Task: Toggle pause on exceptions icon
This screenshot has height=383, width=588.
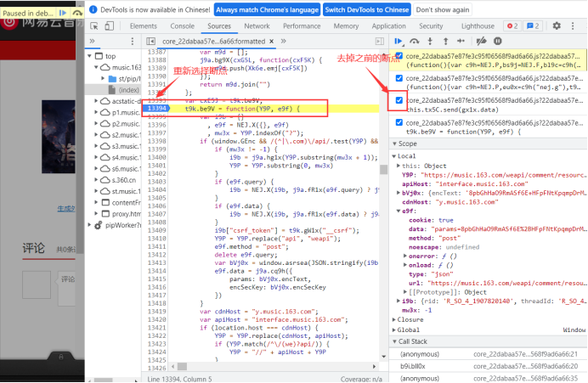Action: [498, 42]
